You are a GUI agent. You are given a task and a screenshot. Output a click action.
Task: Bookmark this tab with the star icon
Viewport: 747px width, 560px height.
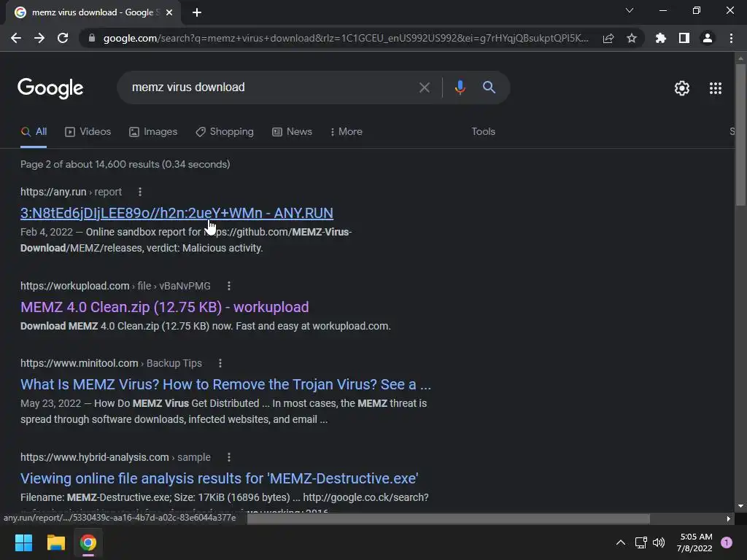point(632,38)
